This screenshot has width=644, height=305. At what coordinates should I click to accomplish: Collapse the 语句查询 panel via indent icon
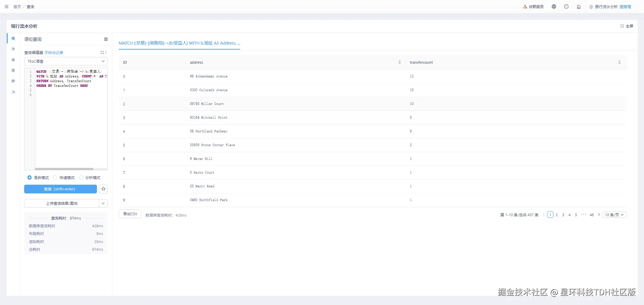[106, 39]
